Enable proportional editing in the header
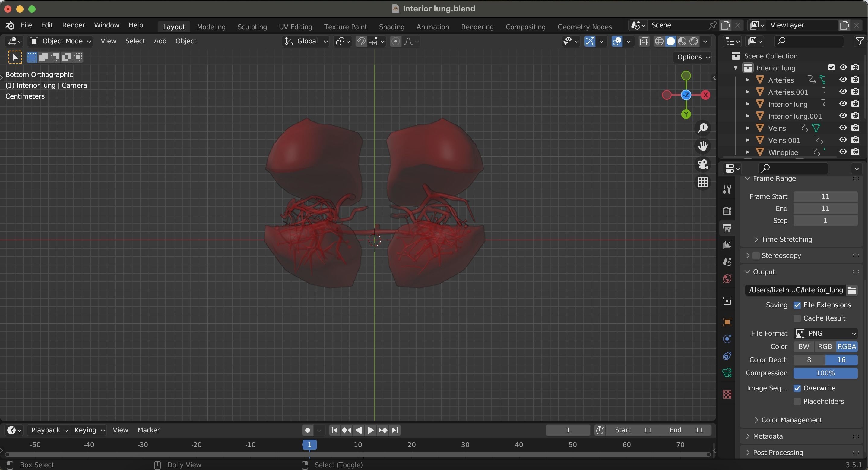This screenshot has height=470, width=868. (x=396, y=41)
